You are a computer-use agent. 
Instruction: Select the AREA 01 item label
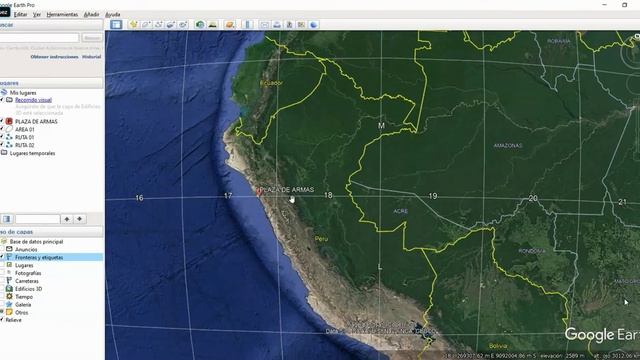coord(24,129)
